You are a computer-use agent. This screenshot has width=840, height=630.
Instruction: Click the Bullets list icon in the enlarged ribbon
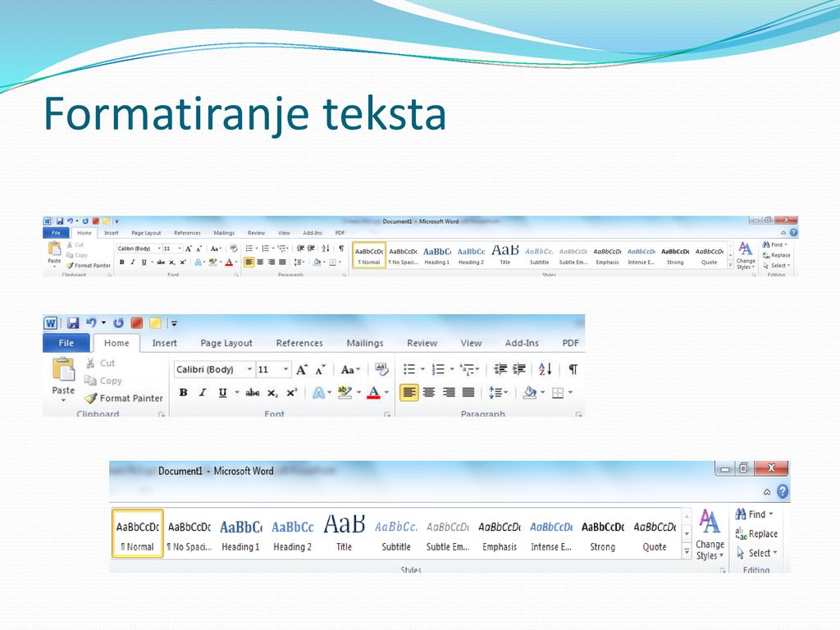coord(409,369)
